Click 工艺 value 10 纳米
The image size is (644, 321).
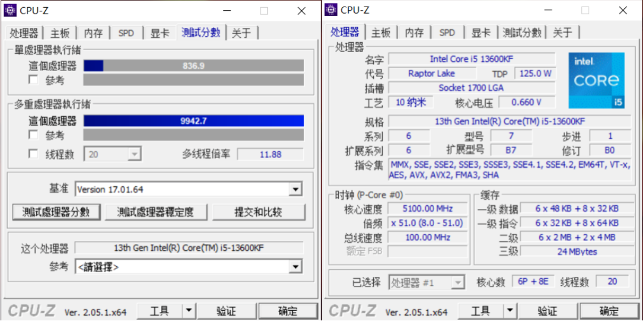[x=411, y=102]
